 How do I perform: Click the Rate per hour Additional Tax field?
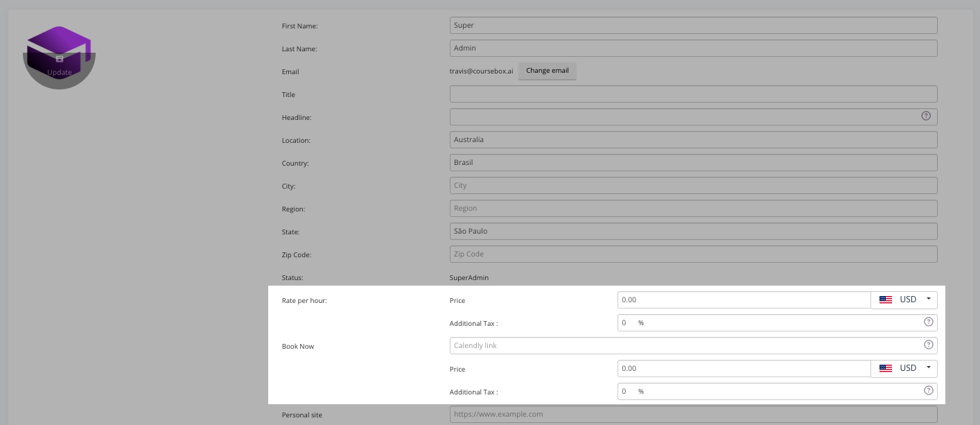[777, 323]
